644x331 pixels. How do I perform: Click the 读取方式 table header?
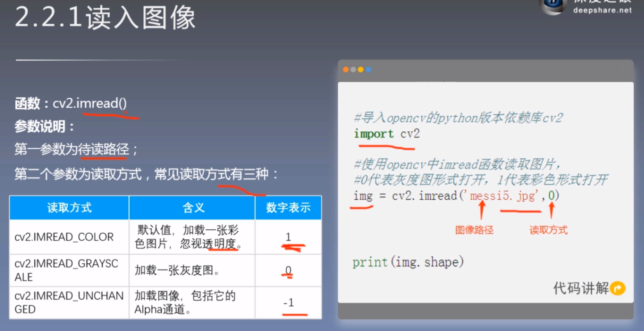[x=69, y=208]
